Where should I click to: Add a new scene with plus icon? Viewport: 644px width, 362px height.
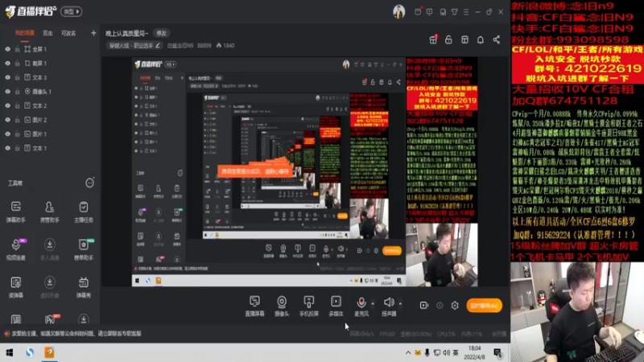tap(93, 33)
